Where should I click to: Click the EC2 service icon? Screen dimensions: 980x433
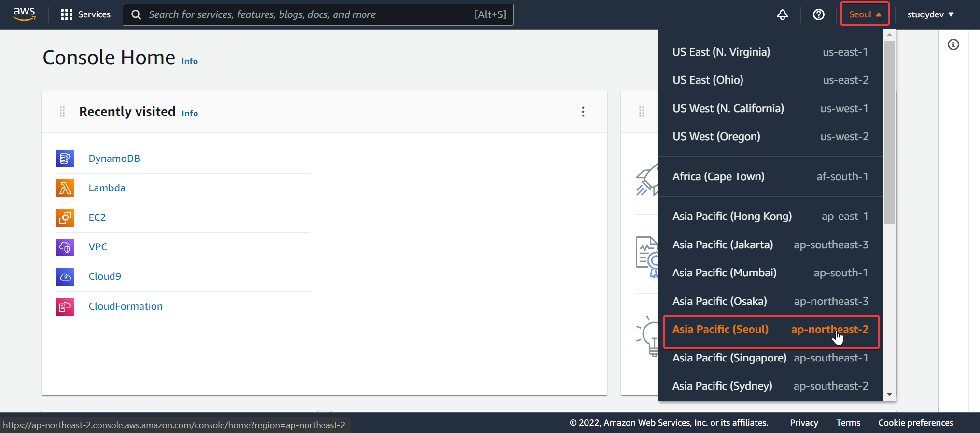click(65, 217)
